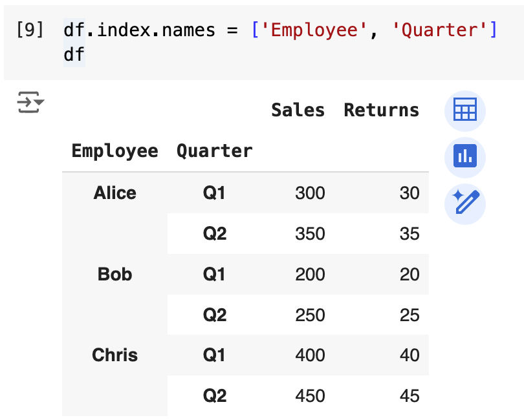
Task: Click the Sales value 200 for Bob
Action: pyautogui.click(x=310, y=274)
